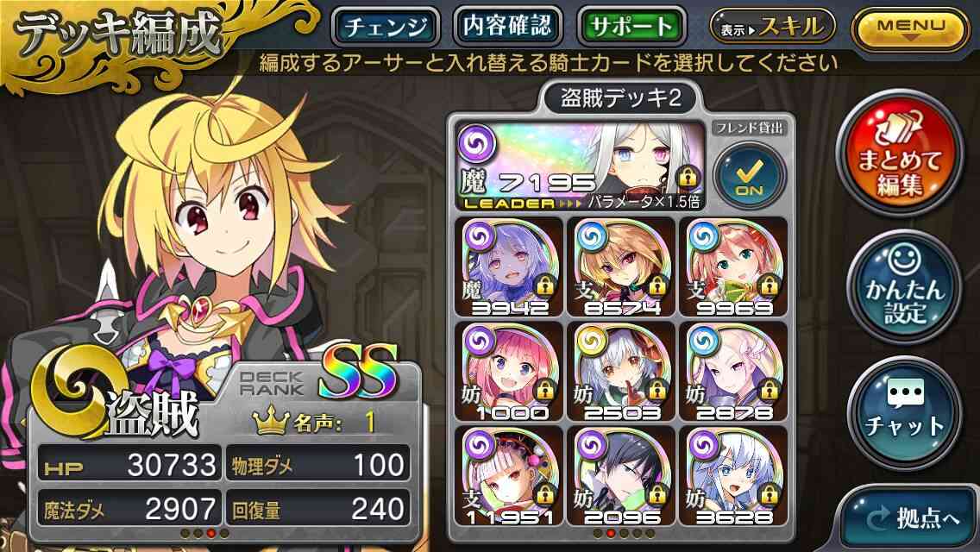Select knight card with value 3628
Viewport: 980px width, 552px height.
tap(733, 476)
